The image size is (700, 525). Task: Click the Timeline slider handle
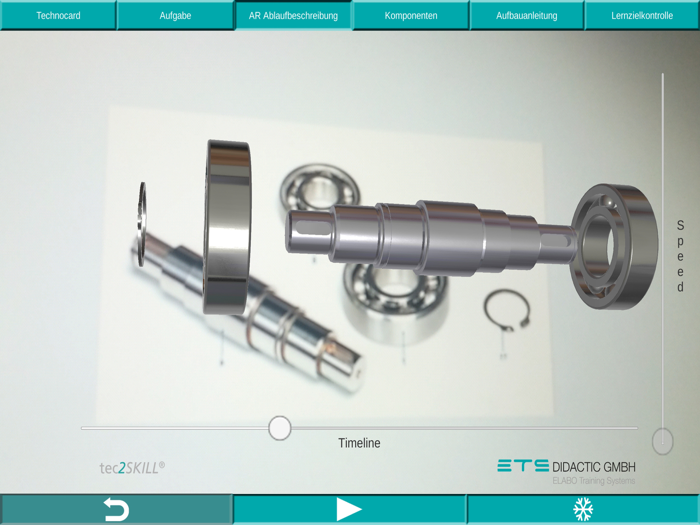[280, 428]
